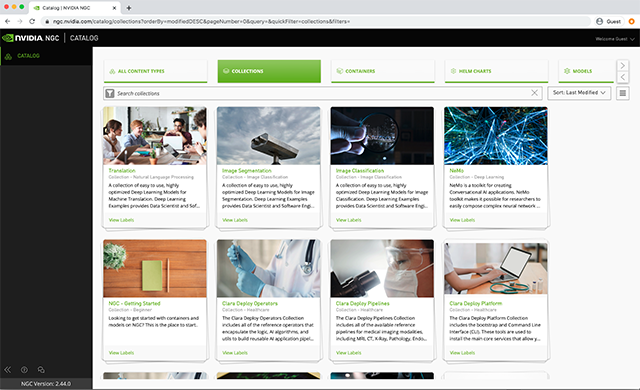Select the All Content Types tab
Image resolution: width=640 pixels, height=390 pixels.
coord(156,71)
